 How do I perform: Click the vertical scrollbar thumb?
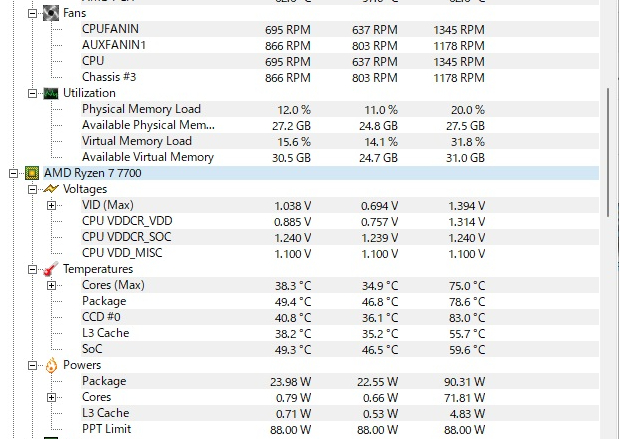609,150
